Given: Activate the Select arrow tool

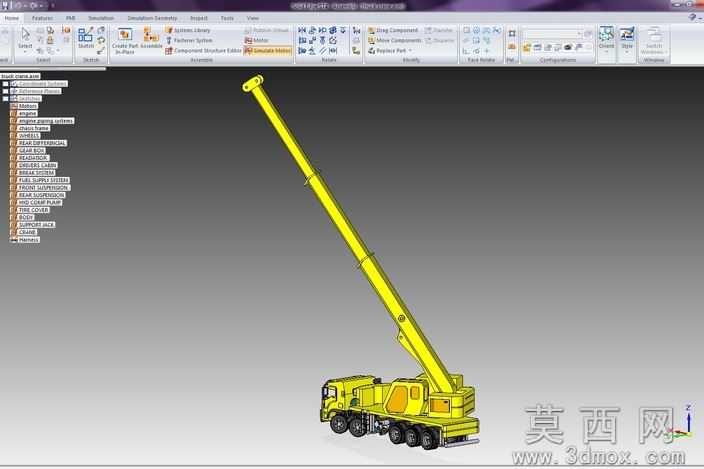Looking at the screenshot, I should tap(25, 36).
